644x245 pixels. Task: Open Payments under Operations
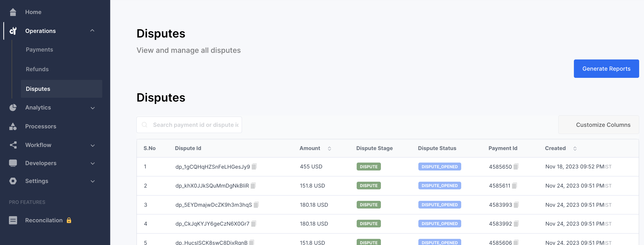[x=40, y=50]
